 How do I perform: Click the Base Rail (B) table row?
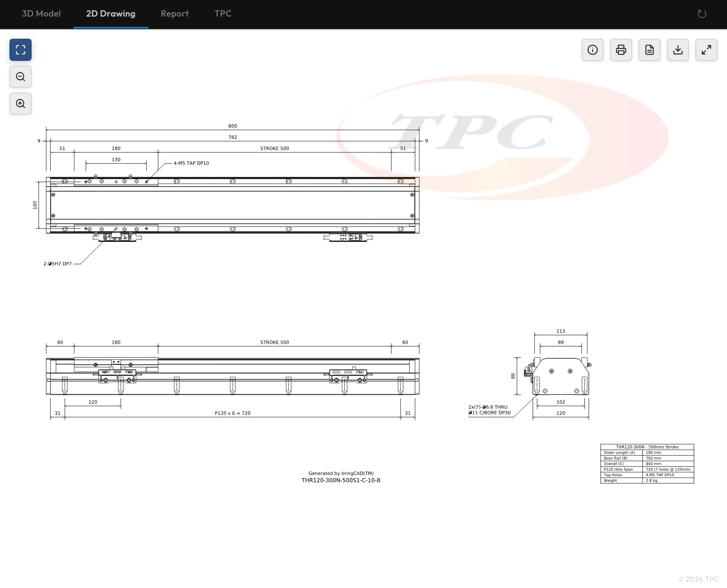(647, 458)
